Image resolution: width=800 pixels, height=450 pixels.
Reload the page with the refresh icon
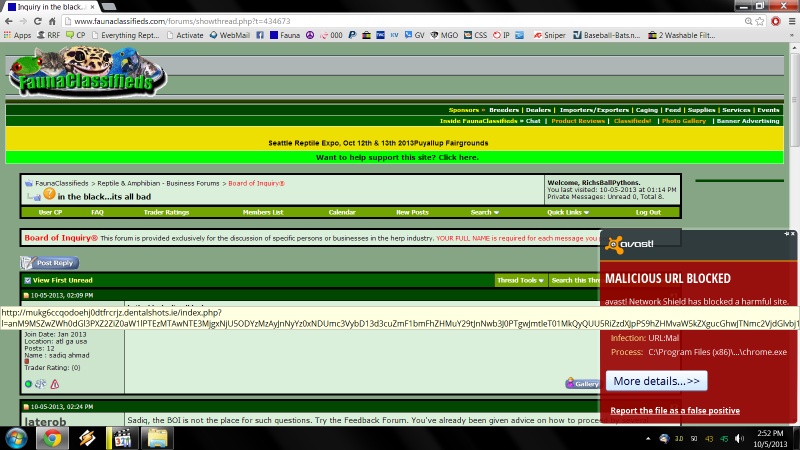(x=37, y=21)
